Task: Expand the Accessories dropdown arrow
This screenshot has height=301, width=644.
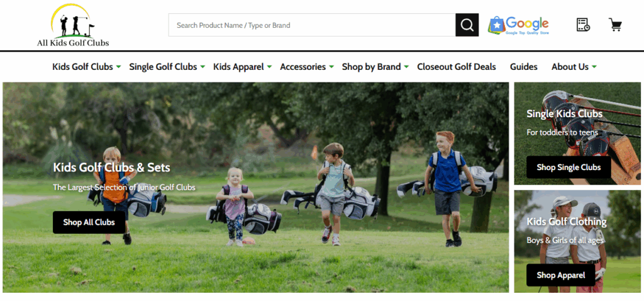Action: coord(331,67)
